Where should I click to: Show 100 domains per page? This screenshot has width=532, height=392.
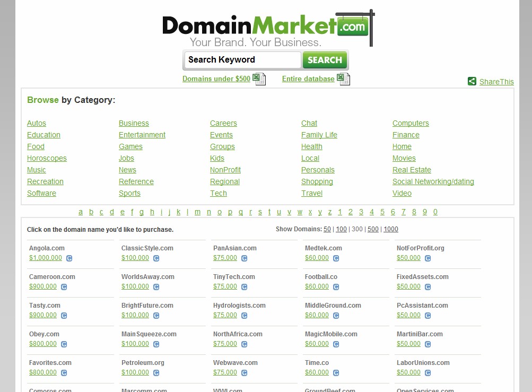tap(342, 229)
